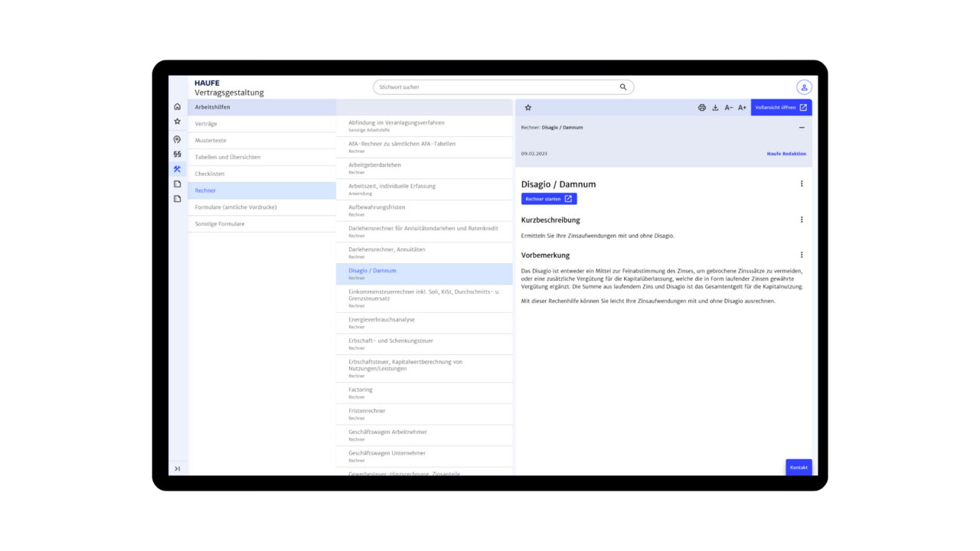The height and width of the screenshot is (551, 980).
Task: Follow the Haufe Redaktion link
Action: coord(786,154)
